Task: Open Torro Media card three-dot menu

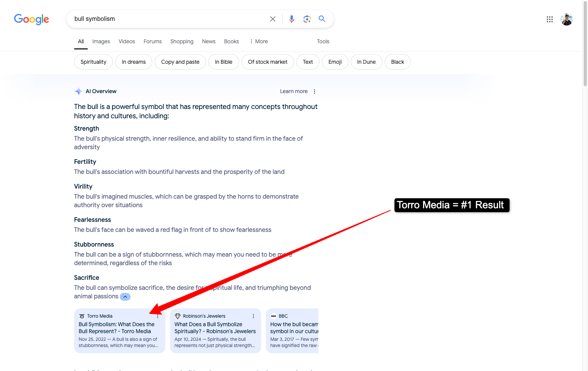Action: pos(158,316)
